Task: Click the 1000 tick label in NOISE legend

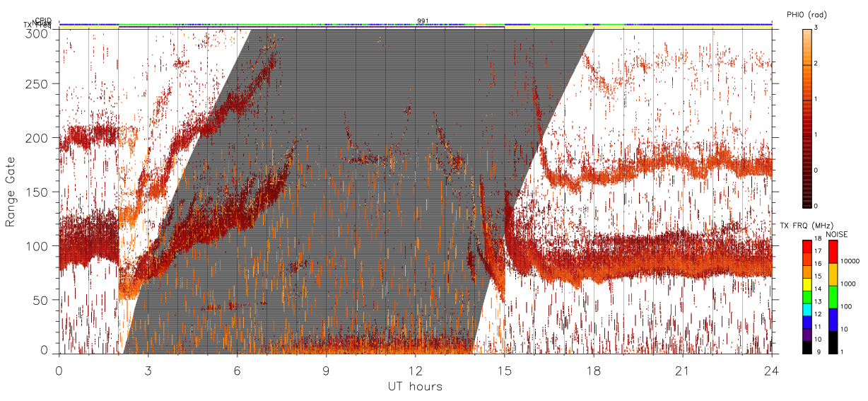Action: point(848,284)
